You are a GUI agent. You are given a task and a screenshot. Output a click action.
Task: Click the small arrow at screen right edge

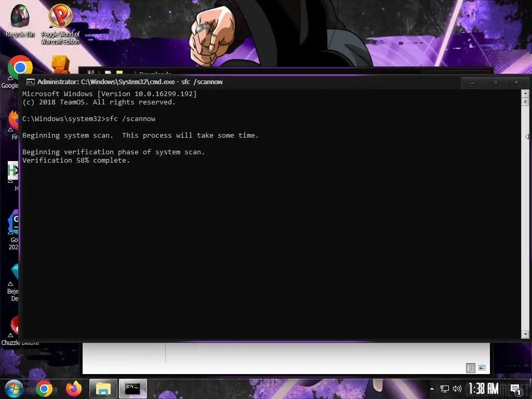click(527, 137)
